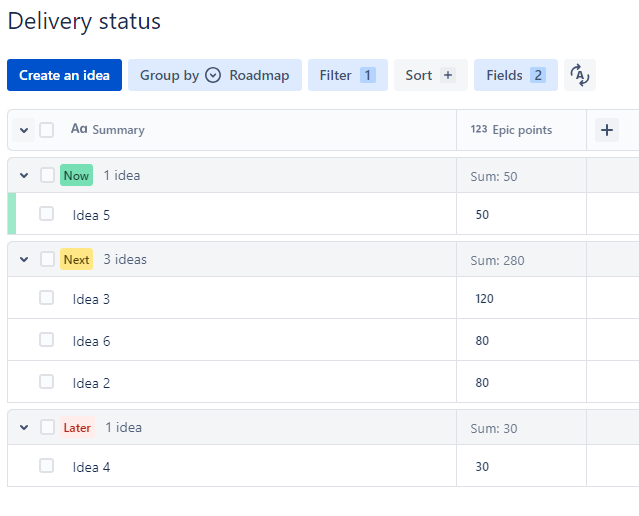Collapse all groups via header chevron

point(24,130)
